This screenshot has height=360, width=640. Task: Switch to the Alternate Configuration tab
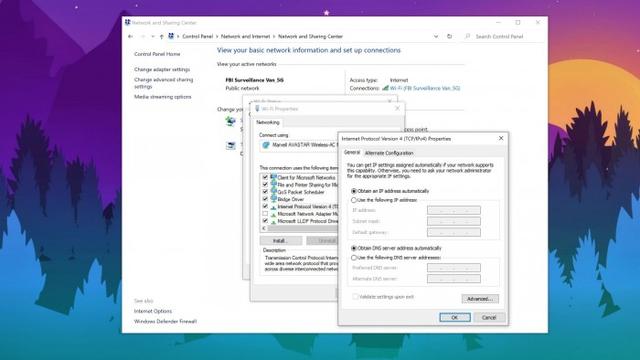(389, 153)
